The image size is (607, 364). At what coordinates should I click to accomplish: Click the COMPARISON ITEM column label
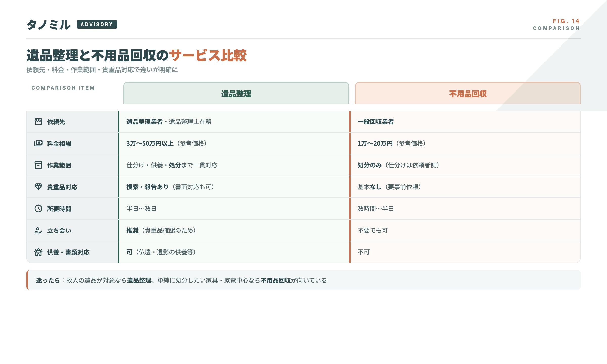pos(63,88)
